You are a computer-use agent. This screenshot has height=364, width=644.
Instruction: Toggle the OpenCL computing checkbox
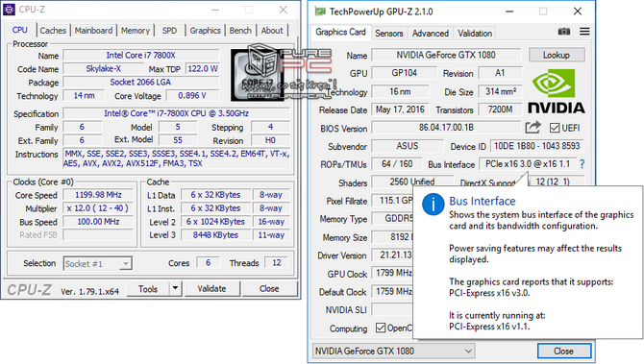point(381,328)
